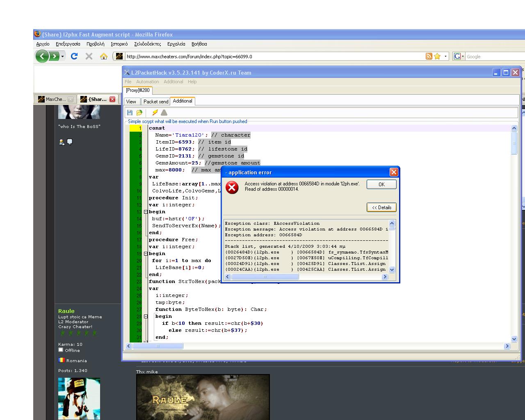
Task: Switch to the View tab
Action: pyautogui.click(x=131, y=101)
